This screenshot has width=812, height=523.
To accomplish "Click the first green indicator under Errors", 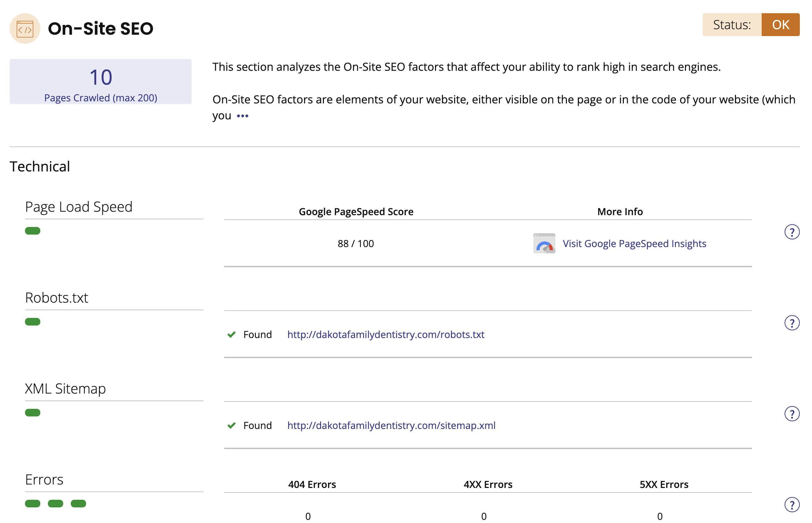I will pos(33,504).
